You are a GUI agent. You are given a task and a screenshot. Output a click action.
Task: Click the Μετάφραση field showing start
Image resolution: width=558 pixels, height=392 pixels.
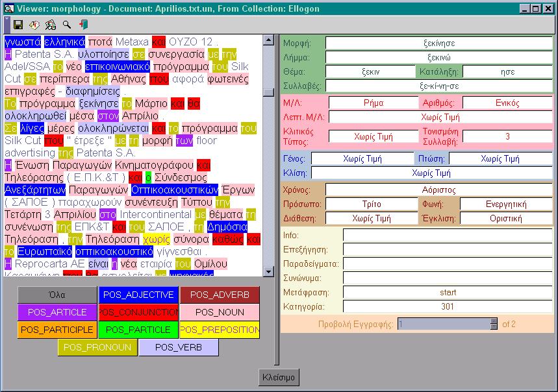[x=448, y=293]
